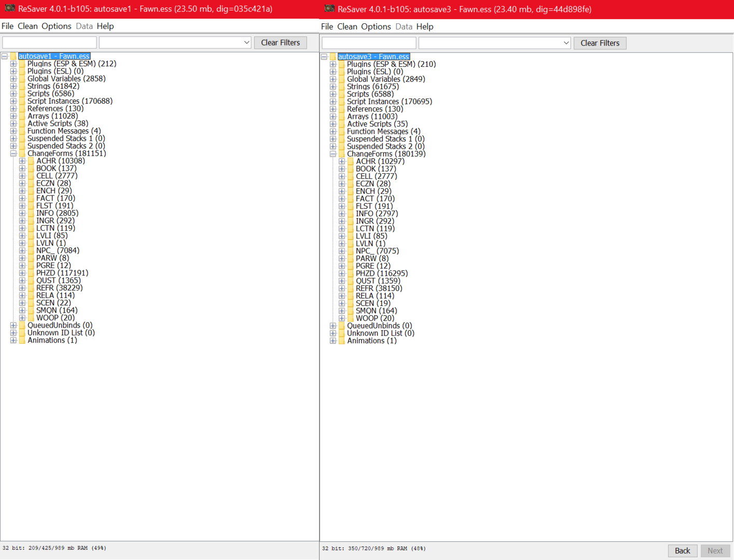Image resolution: width=734 pixels, height=560 pixels.
Task: Select the Plugins (ESP & ESM) (210) row
Action: coord(392,64)
